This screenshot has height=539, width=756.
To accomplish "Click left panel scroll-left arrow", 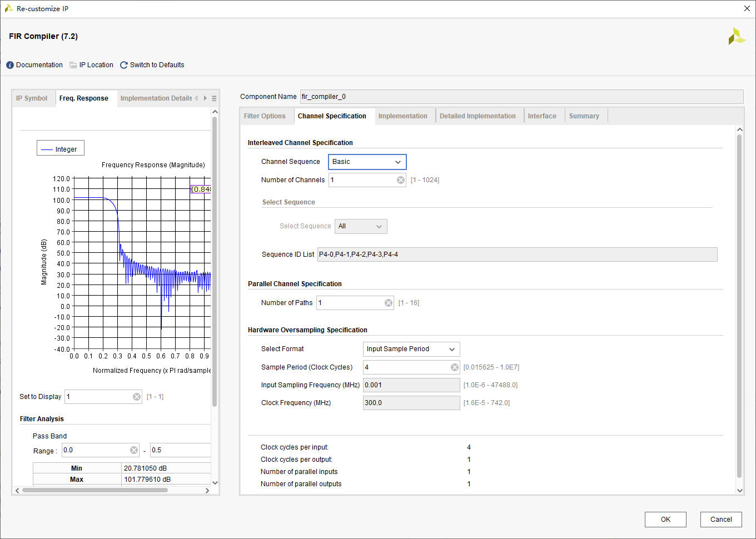I will pyautogui.click(x=17, y=491).
